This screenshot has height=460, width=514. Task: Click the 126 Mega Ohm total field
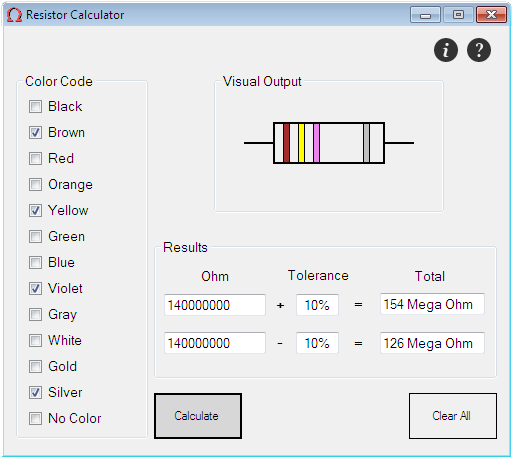point(432,343)
